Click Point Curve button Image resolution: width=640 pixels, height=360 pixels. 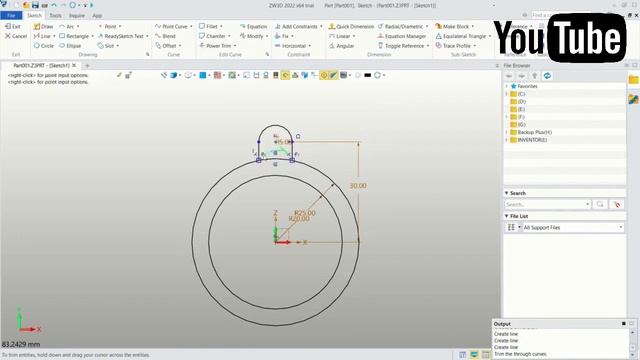(171, 27)
